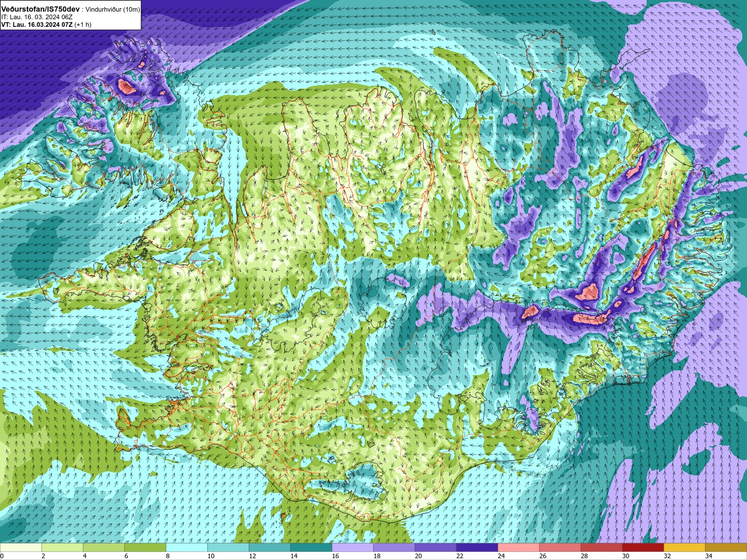Select the legend scale label "10"
Screen dimensions: 747x560
point(211,556)
